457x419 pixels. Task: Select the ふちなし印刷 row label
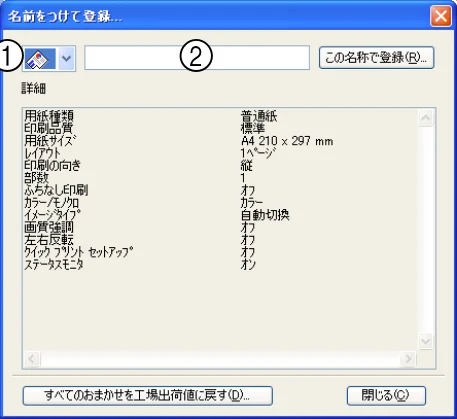[x=56, y=190]
